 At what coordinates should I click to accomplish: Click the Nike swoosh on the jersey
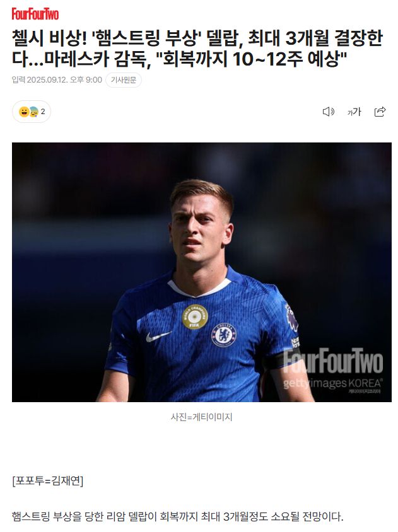coord(158,336)
